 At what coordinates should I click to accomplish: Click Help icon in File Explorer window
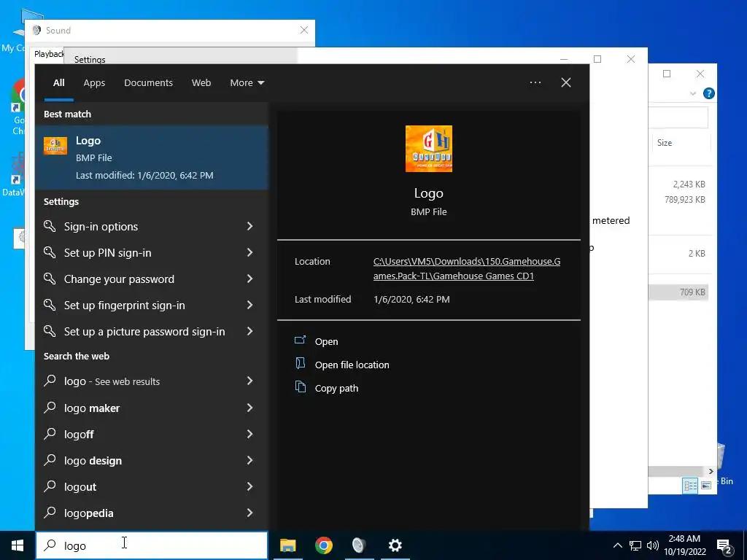coord(708,93)
